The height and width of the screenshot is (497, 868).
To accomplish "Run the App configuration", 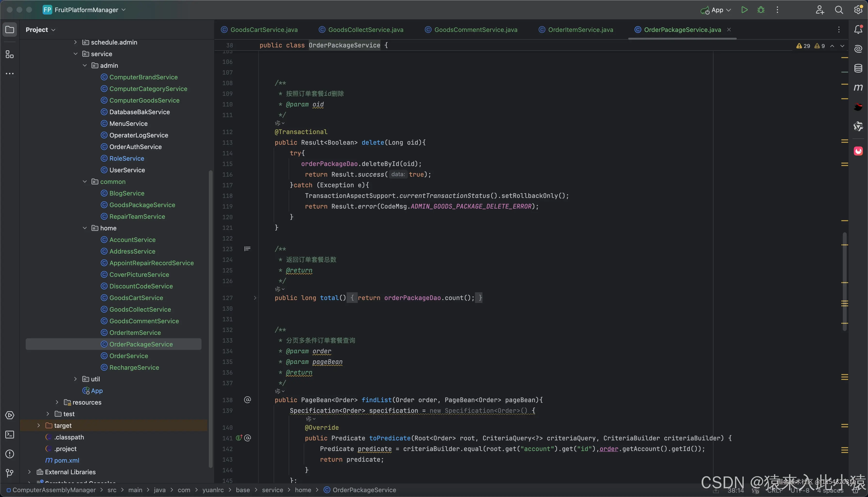I will 744,10.
